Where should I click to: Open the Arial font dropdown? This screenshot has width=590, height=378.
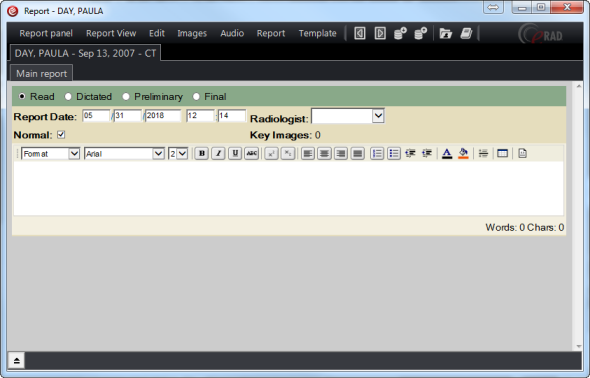[x=158, y=153]
